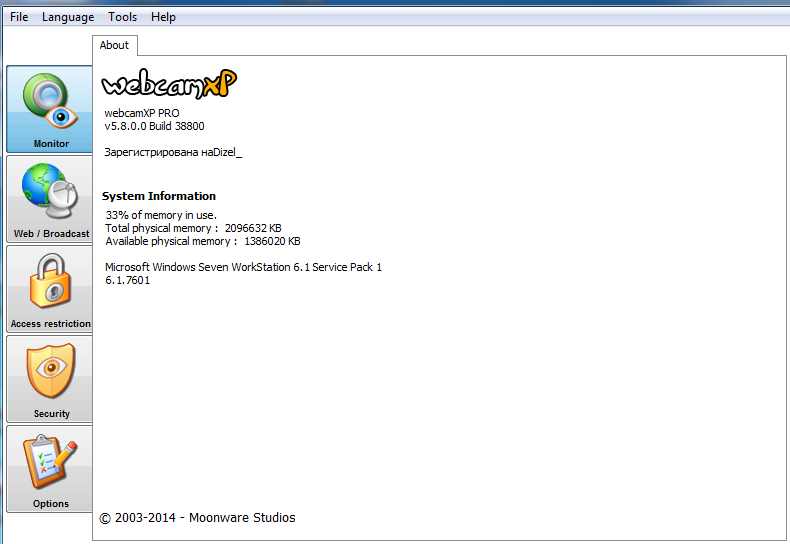The width and height of the screenshot is (790, 544).
Task: Open the Language menu
Action: pos(68,17)
